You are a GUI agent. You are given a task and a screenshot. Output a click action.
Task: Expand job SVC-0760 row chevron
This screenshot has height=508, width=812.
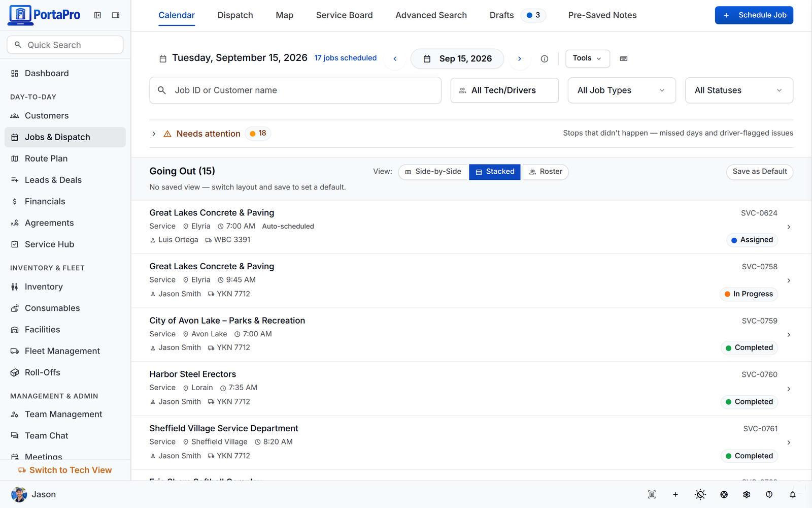click(x=789, y=389)
